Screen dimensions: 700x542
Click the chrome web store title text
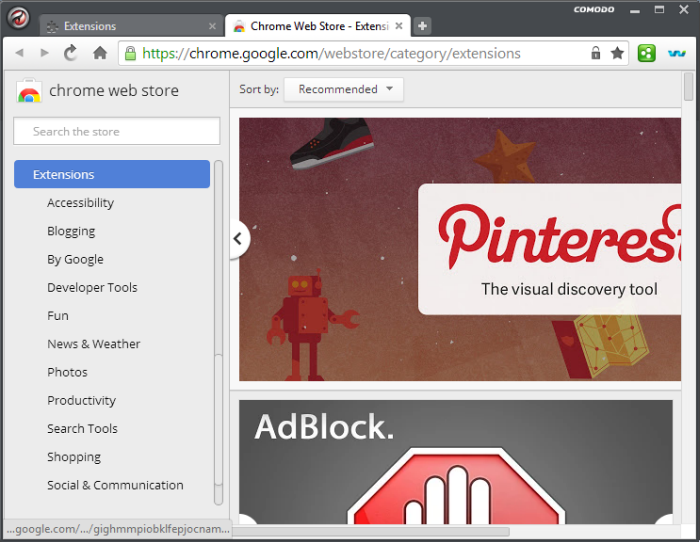pyautogui.click(x=114, y=91)
